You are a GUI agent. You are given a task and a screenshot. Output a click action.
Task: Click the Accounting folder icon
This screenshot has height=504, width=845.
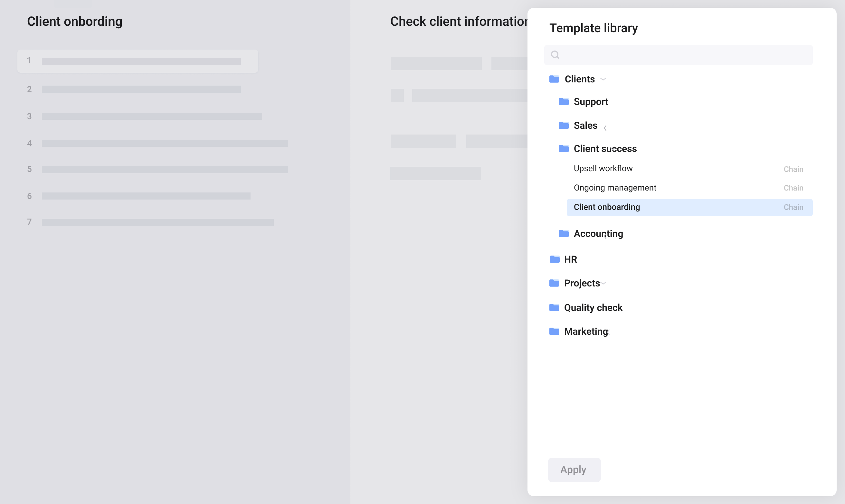tap(564, 233)
